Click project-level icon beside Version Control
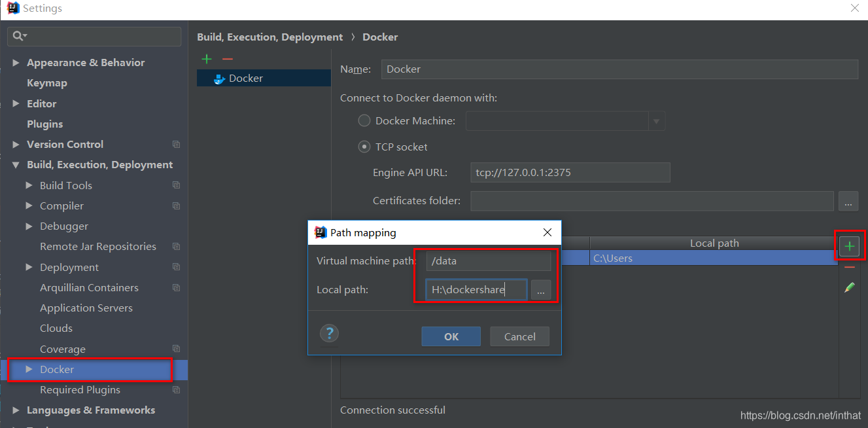Screen dimensions: 868x428 tap(176, 144)
